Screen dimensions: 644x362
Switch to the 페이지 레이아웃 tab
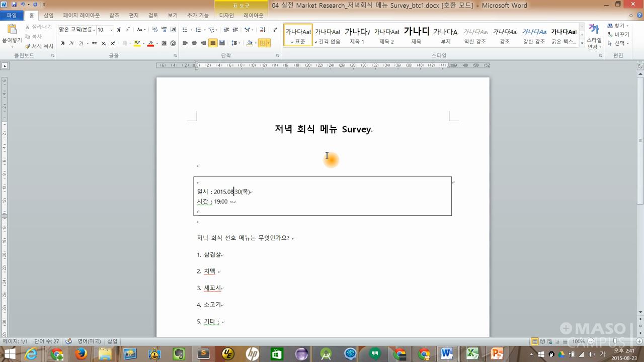click(81, 16)
